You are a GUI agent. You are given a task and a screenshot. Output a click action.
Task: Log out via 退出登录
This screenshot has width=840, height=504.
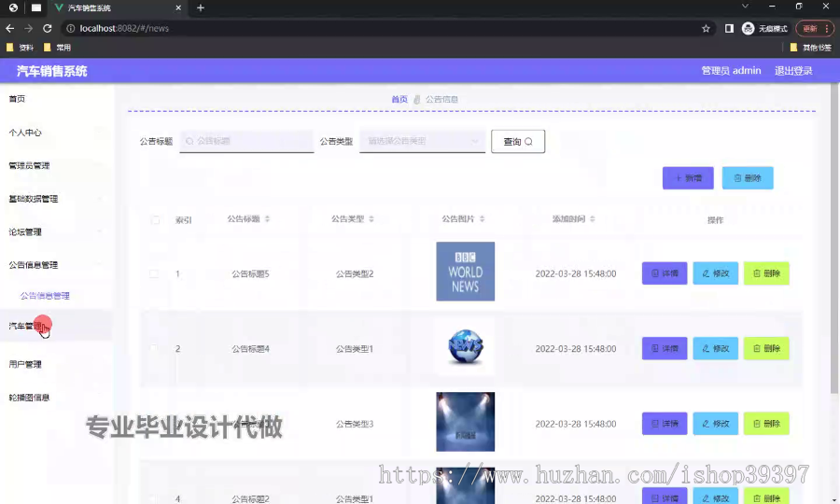(793, 71)
